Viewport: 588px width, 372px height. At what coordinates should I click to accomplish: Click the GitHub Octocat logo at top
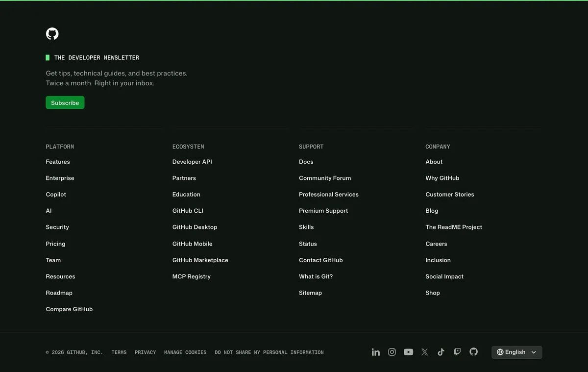click(52, 34)
